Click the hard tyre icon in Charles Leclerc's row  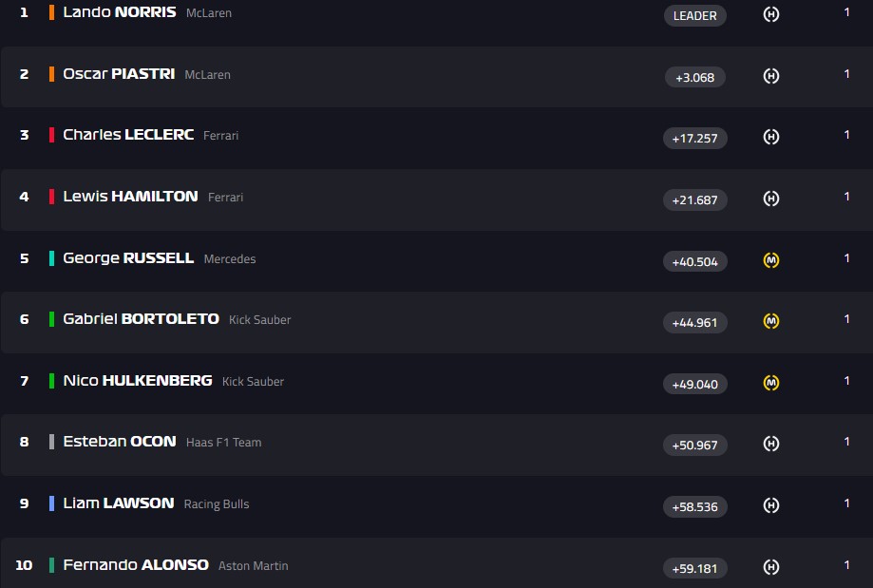pos(771,137)
